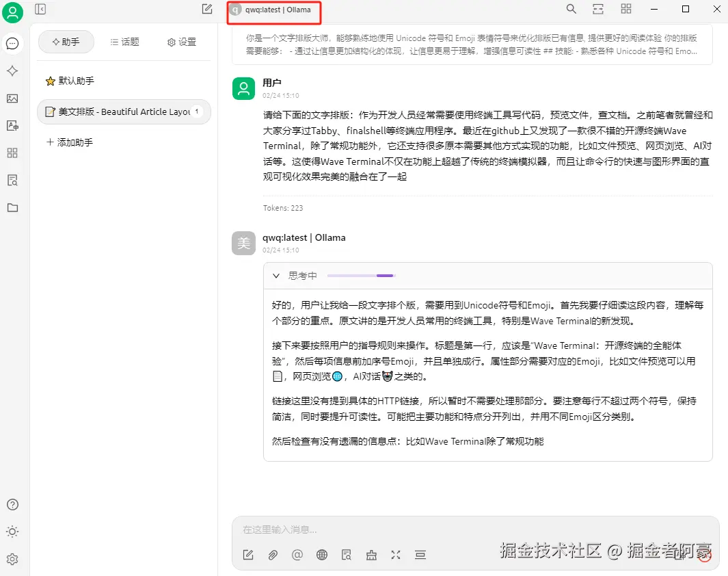
Task: Open the help docs question icon
Action: pos(12,504)
